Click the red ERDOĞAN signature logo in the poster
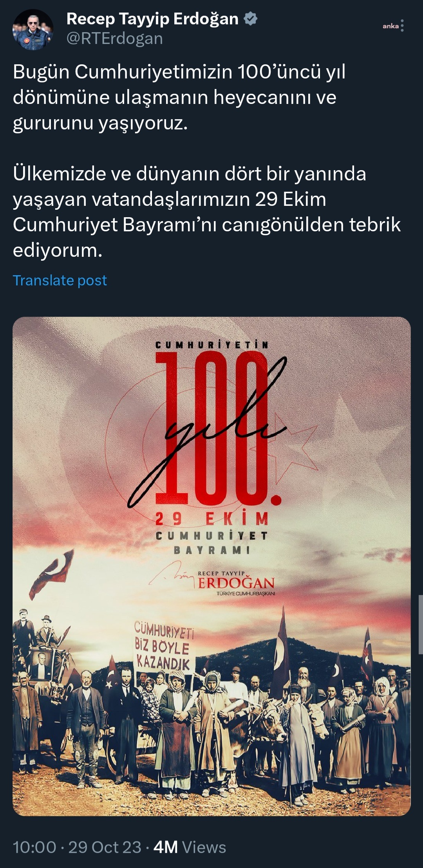Viewport: 423px width, 868px height. (236, 583)
